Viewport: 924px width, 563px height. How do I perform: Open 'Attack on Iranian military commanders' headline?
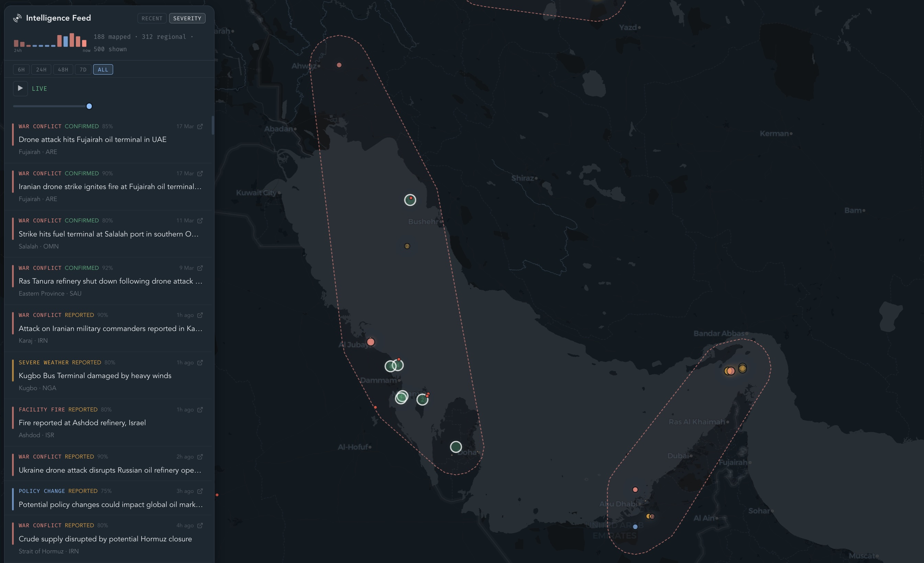[x=110, y=328]
